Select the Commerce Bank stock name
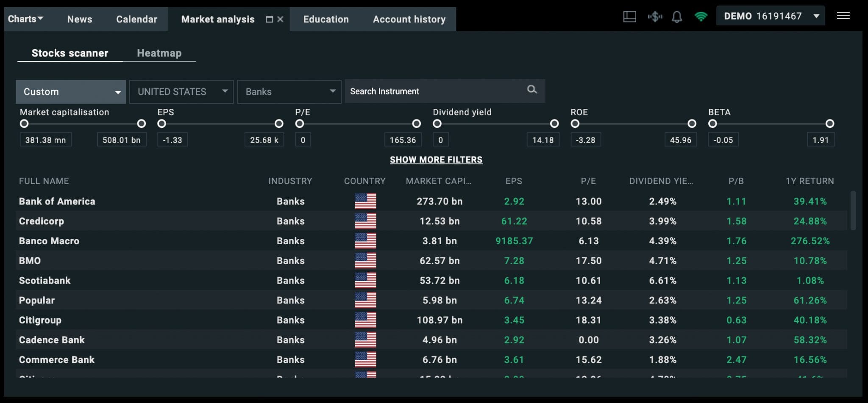Screen dimensions: 868x403 (x=56, y=360)
